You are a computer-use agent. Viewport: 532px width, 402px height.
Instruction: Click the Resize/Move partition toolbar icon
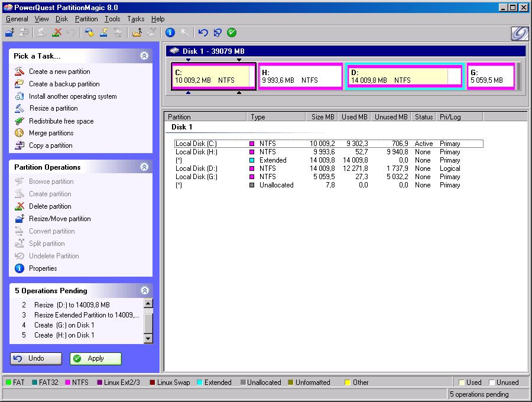10,33
